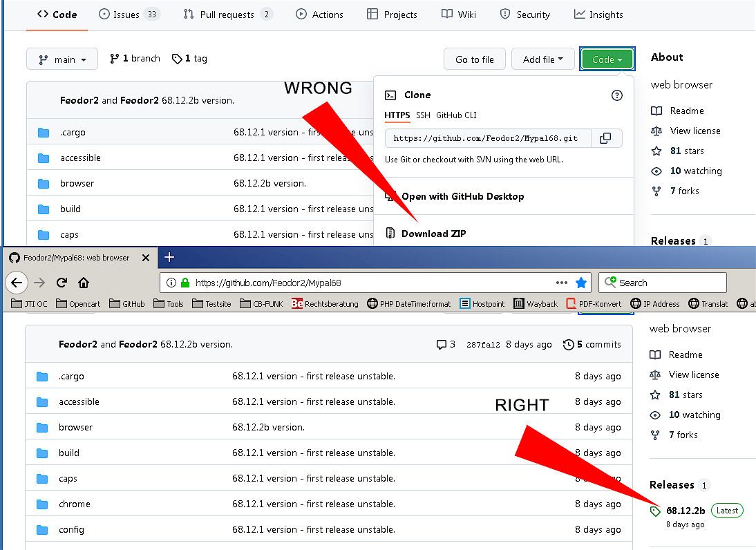Open the Insights tab
This screenshot has width=756, height=550.
coord(598,15)
